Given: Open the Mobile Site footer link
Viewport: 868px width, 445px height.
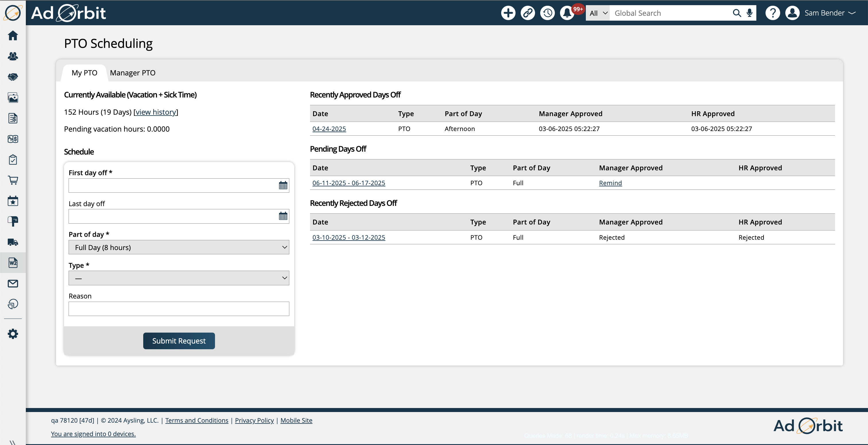Looking at the screenshot, I should click(296, 420).
